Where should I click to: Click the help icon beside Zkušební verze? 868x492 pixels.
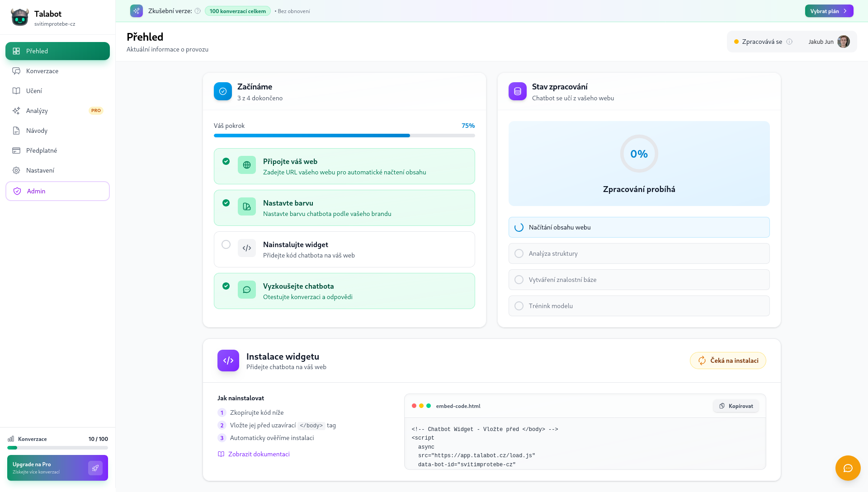(198, 11)
